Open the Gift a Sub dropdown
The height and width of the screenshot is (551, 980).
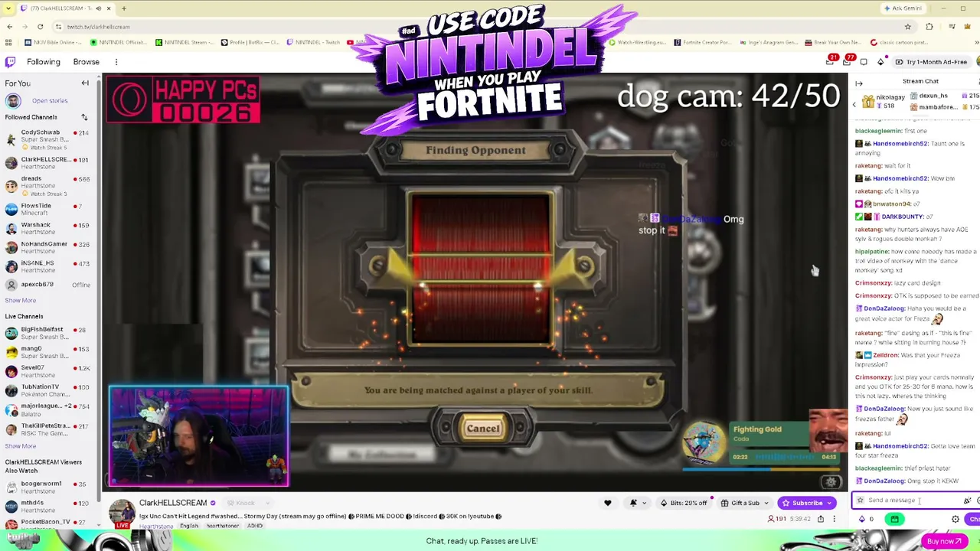(x=744, y=503)
